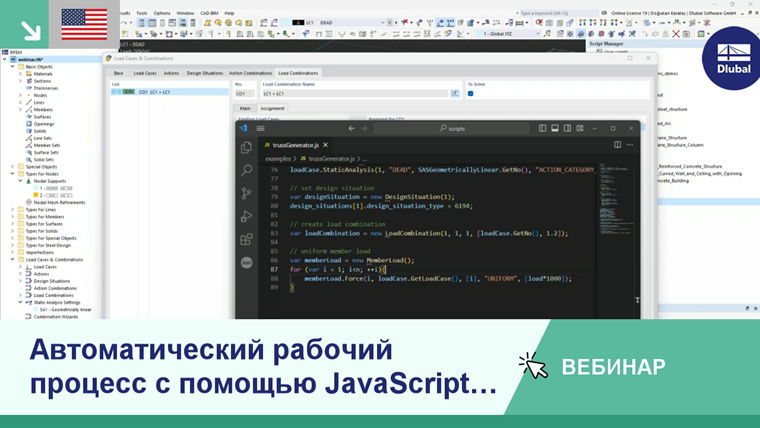Open the Options menu
Screen dimensions: 760x428
coord(162,13)
